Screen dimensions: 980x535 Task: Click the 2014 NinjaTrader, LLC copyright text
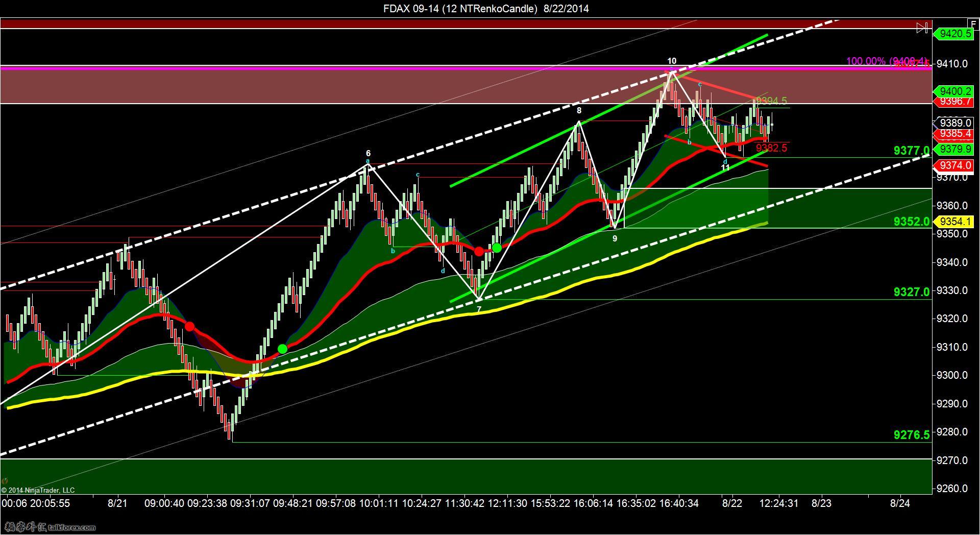point(38,490)
